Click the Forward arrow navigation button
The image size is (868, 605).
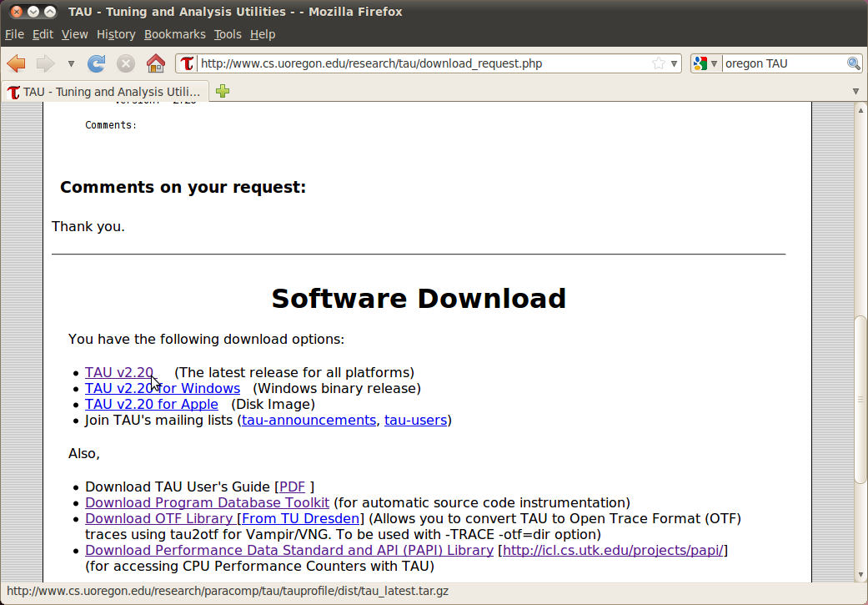coord(45,63)
